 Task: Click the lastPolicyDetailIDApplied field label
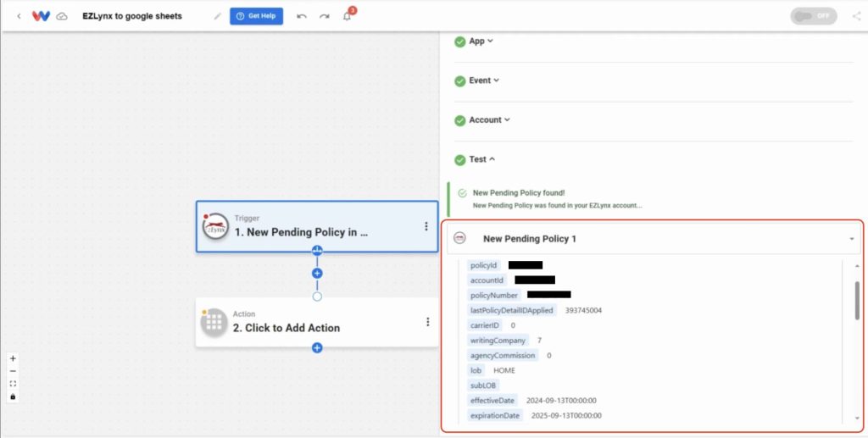click(x=512, y=310)
